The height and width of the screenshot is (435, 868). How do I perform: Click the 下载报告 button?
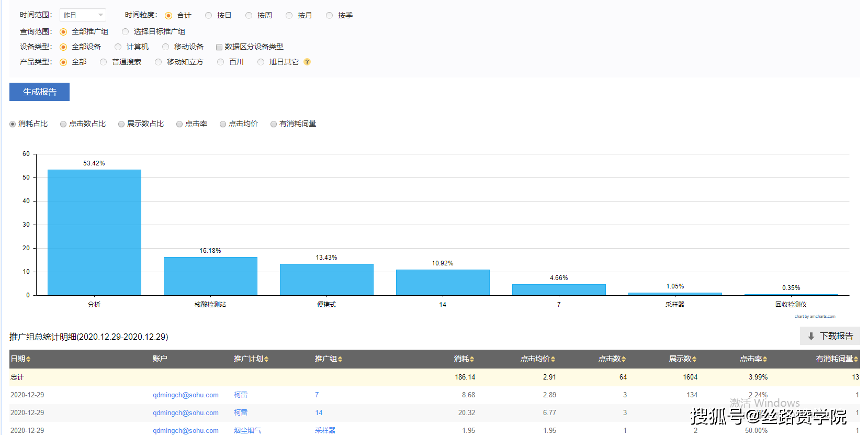click(x=830, y=336)
